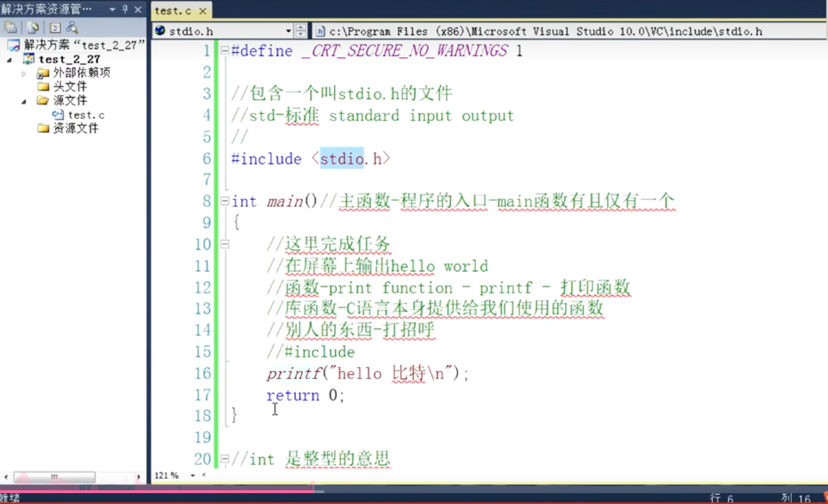Open the Solution Explorer window position dropdown arrow

pyautogui.click(x=112, y=9)
